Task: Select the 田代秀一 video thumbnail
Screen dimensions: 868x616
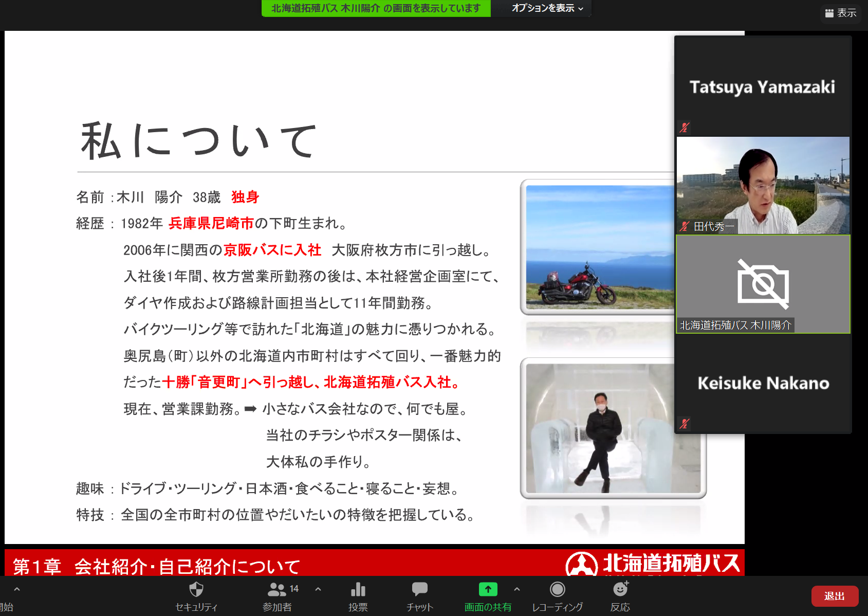Action: [763, 185]
